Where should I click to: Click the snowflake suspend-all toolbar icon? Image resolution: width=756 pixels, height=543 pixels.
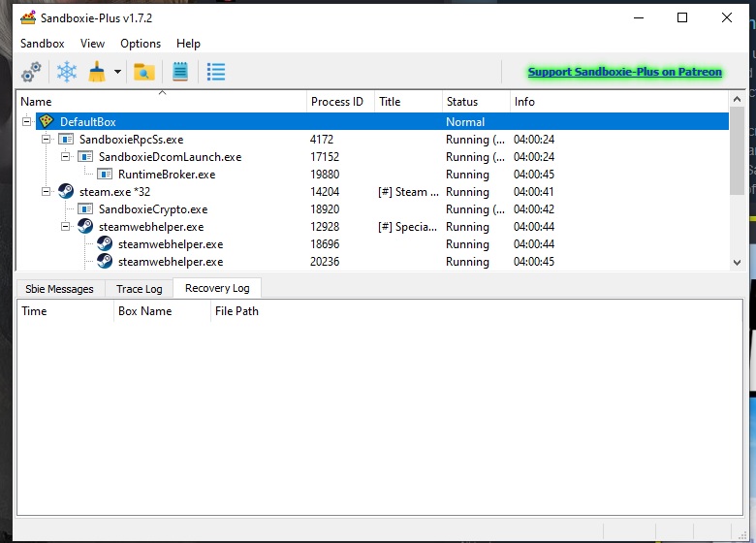[67, 72]
